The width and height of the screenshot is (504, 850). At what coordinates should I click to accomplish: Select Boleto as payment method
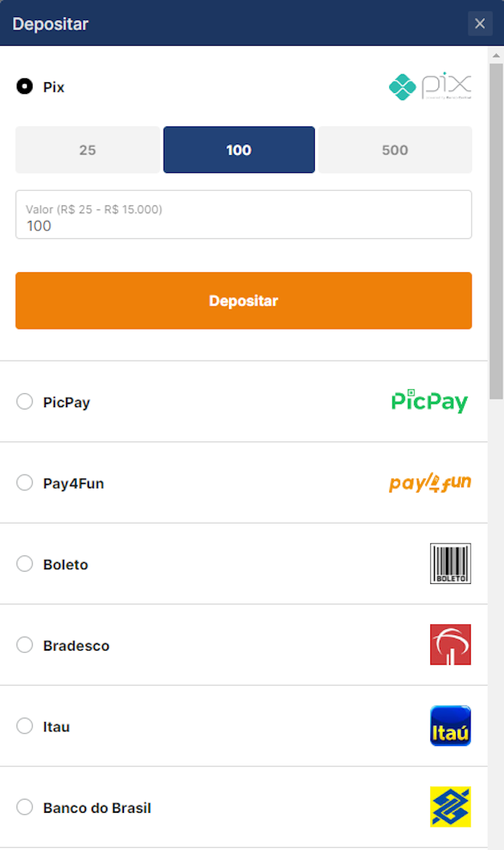pyautogui.click(x=24, y=564)
